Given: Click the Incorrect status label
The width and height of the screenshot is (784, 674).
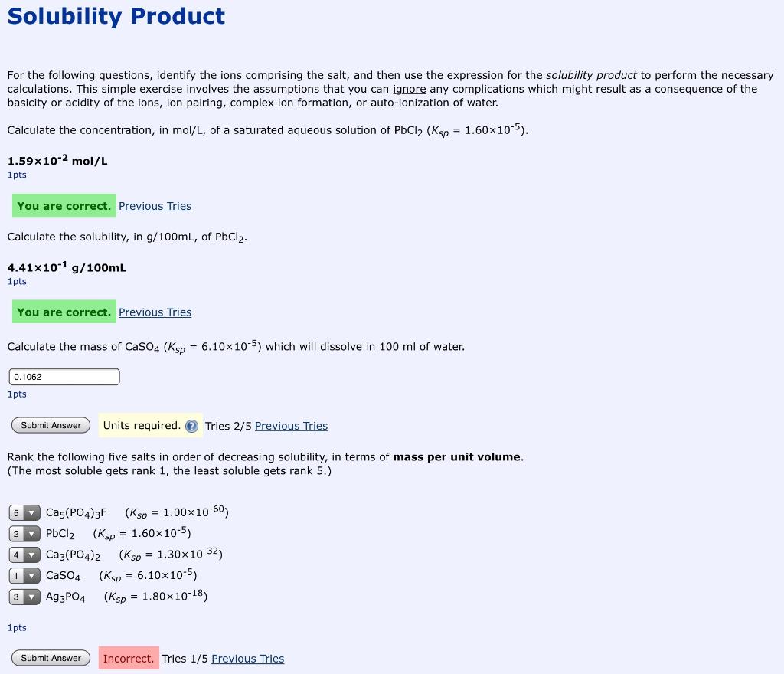Looking at the screenshot, I should (x=129, y=658).
